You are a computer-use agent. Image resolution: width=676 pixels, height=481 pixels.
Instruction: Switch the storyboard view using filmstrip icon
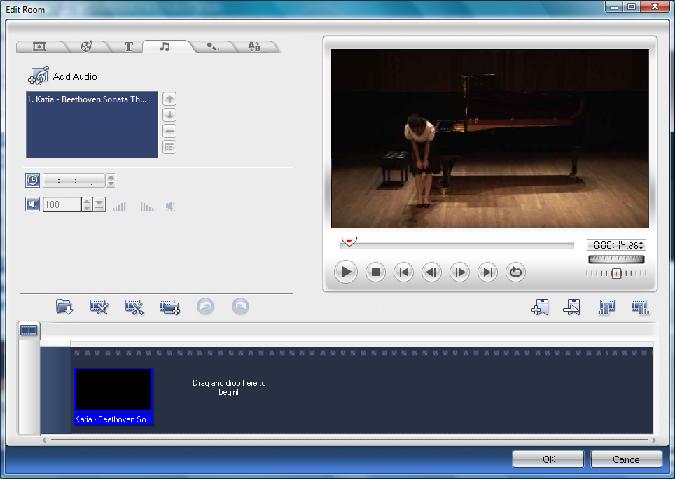point(28,331)
